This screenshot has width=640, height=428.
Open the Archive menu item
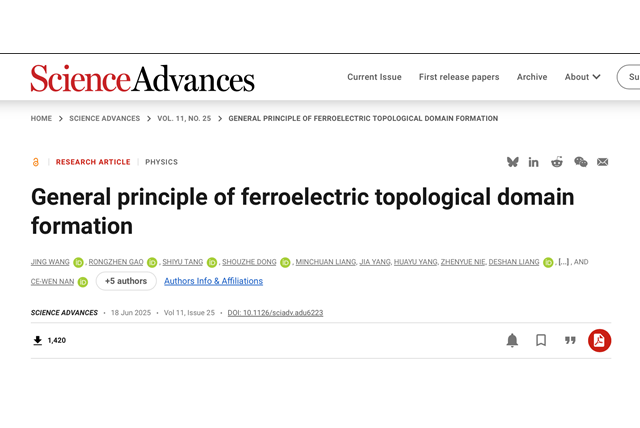tap(532, 77)
